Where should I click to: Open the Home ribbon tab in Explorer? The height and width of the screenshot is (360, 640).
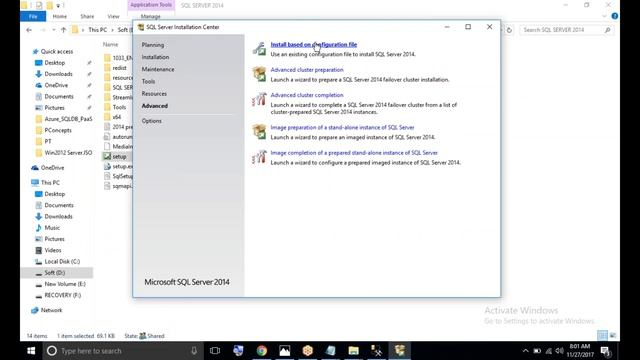pos(60,16)
